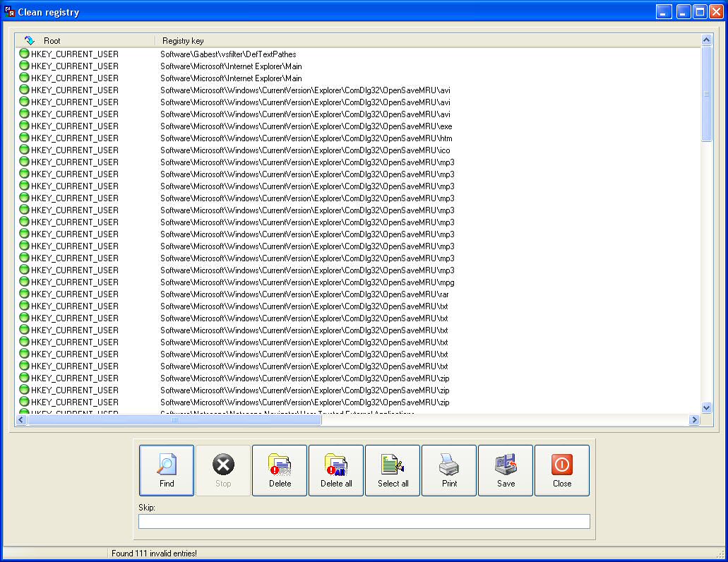Print the registry results list

[449, 470]
